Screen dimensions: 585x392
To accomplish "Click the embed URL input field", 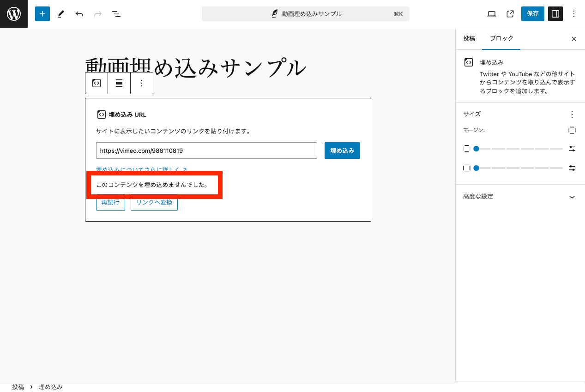I will click(x=206, y=151).
